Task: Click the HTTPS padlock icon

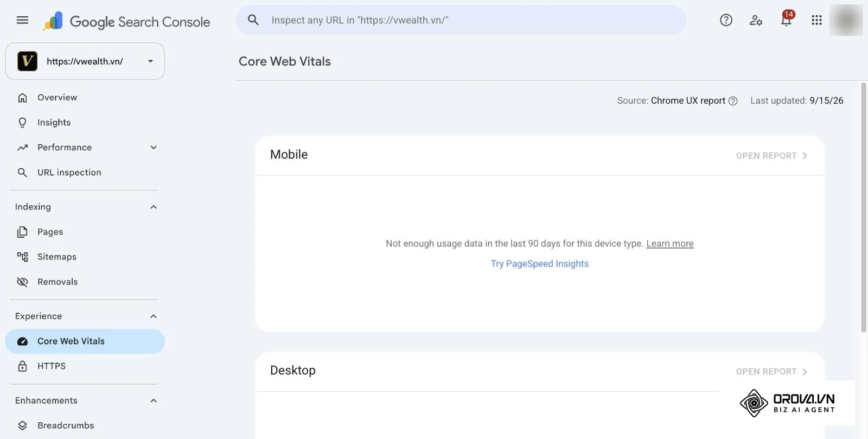Action: 22,366
